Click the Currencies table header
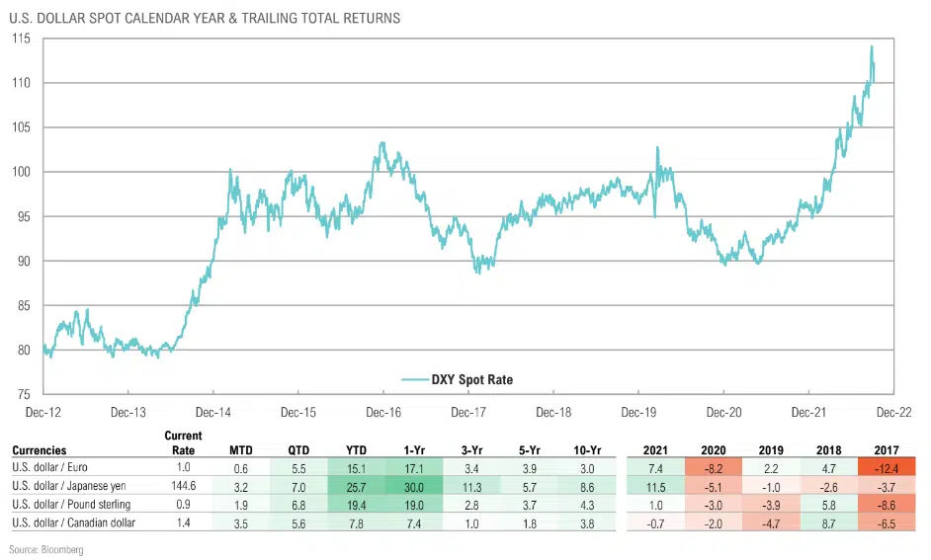Image resolution: width=931 pixels, height=560 pixels. coord(41,450)
